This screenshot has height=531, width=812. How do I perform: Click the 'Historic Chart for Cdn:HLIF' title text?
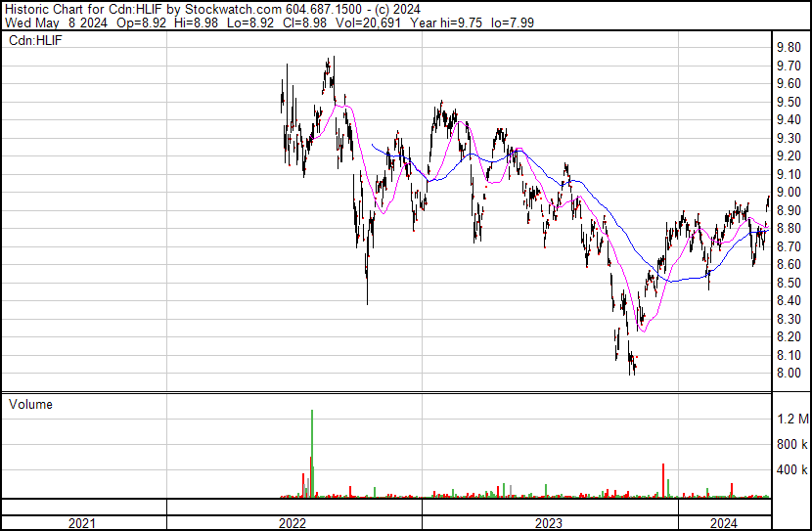click(84, 10)
